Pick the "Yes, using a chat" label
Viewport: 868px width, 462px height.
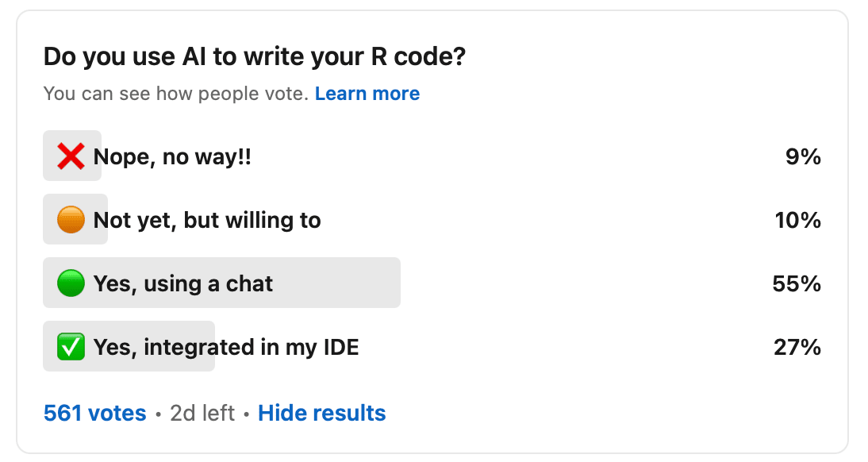coord(183,283)
